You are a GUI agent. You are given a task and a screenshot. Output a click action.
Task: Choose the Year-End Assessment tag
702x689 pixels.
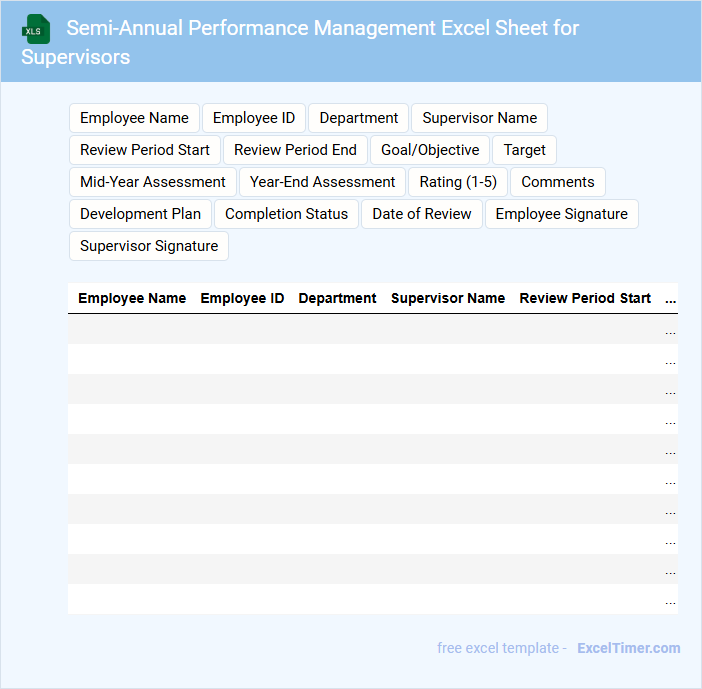click(x=323, y=182)
